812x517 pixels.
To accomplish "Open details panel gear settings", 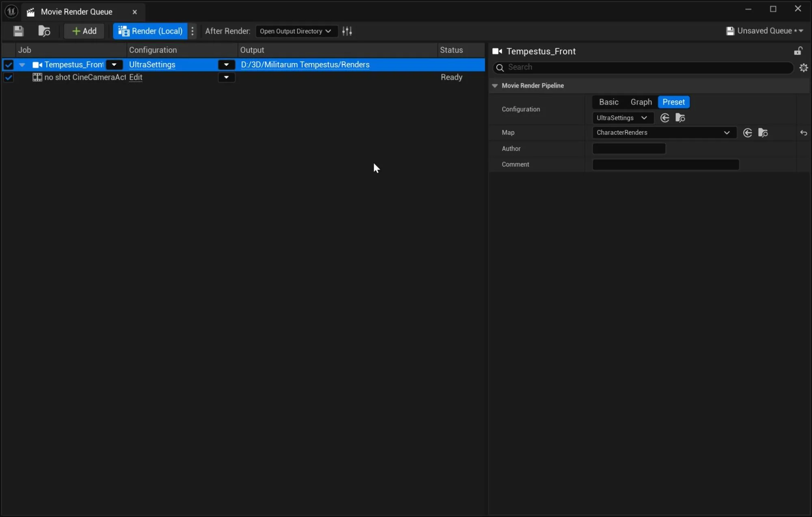I will [x=803, y=68].
